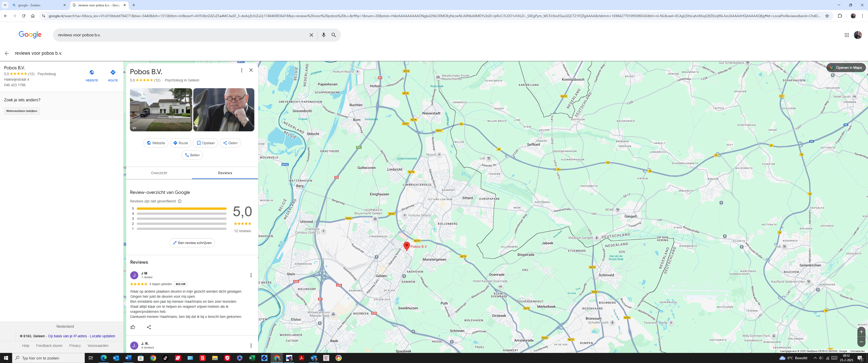
Task: Go to Chrome home page icon
Action: [x=33, y=16]
